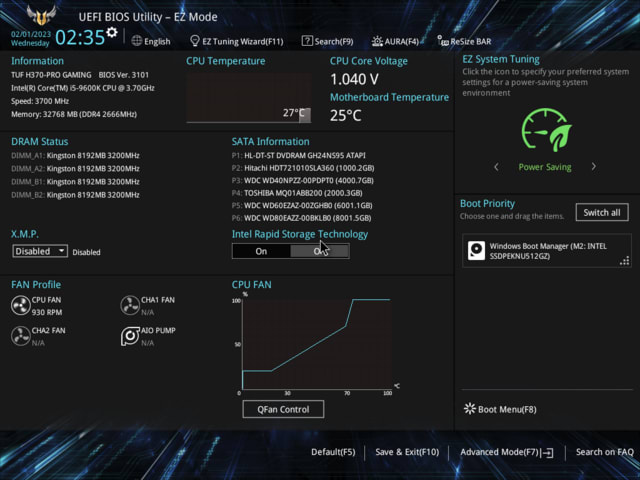Click the Power Saving gauge icon
Viewport: 640px width, 480px height.
[x=546, y=130]
